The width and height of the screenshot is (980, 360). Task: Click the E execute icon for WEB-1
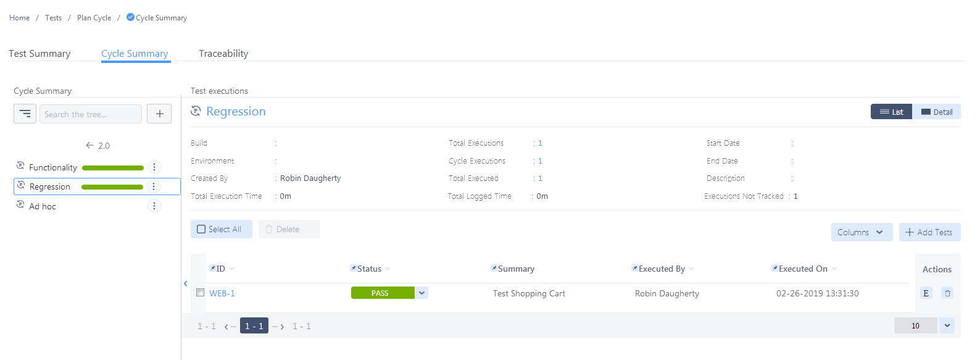[926, 293]
